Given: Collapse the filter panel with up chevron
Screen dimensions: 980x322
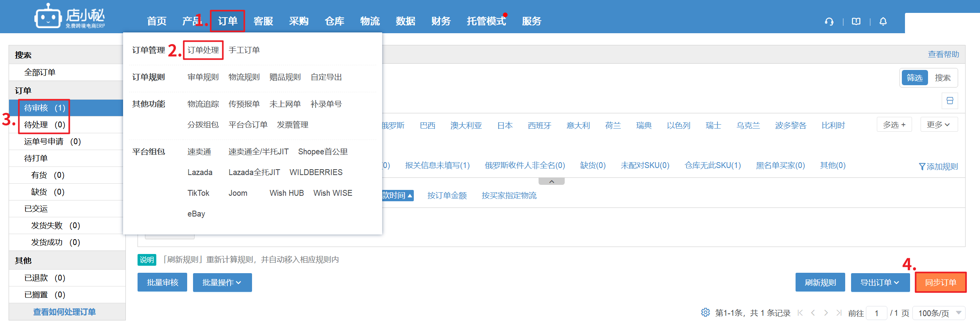Looking at the screenshot, I should [x=551, y=181].
